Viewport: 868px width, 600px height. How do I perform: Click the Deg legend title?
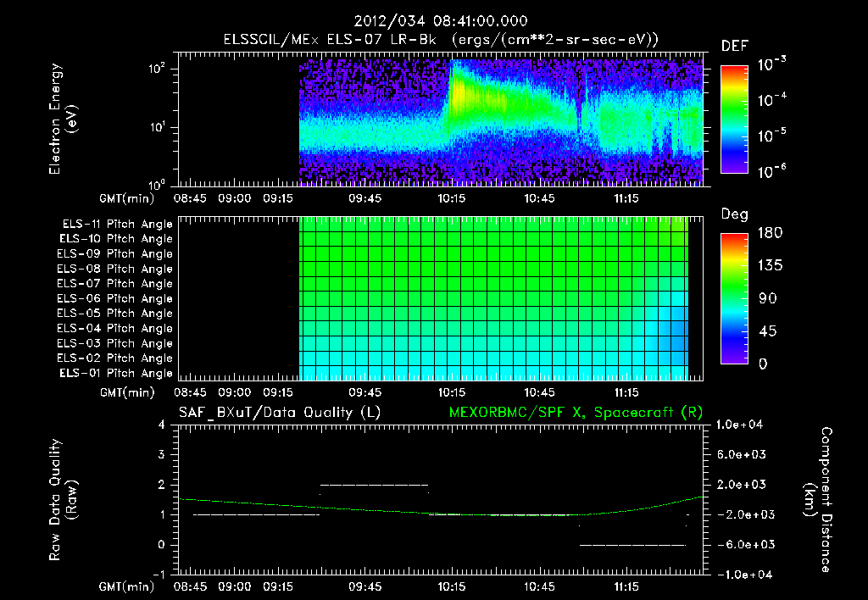[735, 214]
